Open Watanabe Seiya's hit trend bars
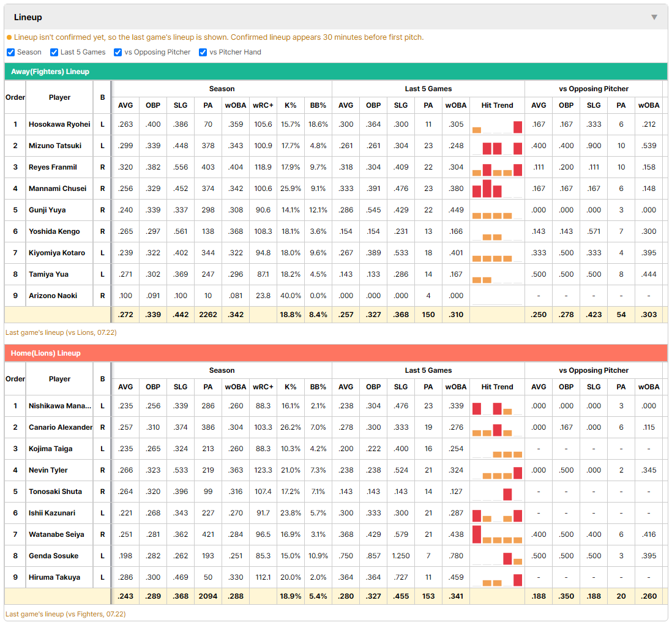Image resolution: width=672 pixels, height=625 pixels. (497, 534)
